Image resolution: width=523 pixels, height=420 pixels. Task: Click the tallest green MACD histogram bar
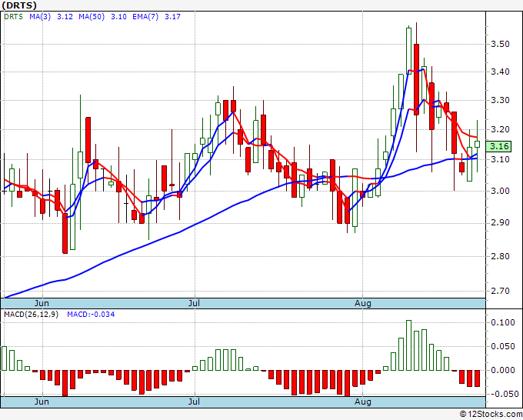408,345
